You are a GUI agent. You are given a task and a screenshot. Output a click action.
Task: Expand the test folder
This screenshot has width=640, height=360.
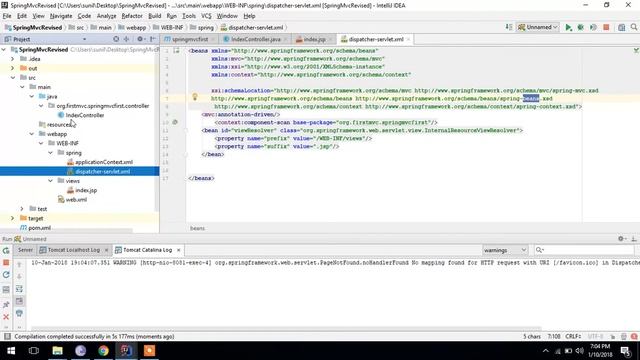point(22,209)
